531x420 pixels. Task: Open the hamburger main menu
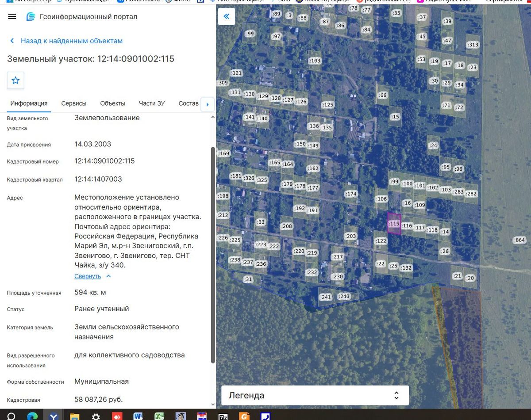click(x=12, y=17)
